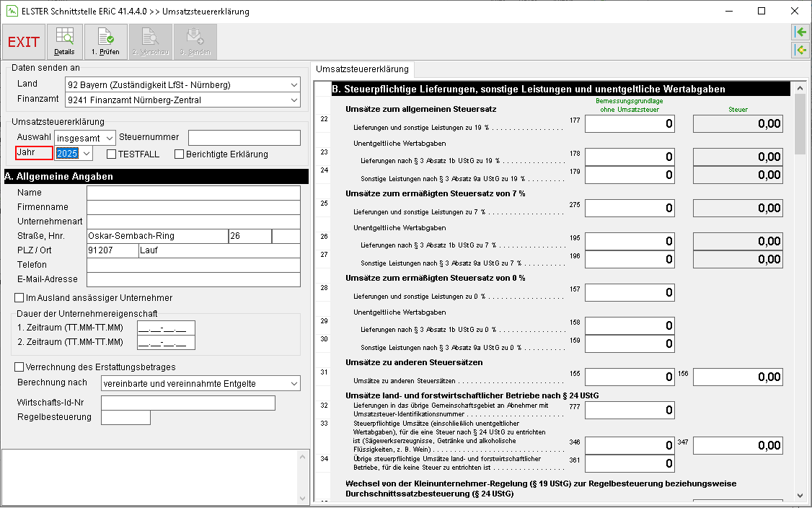Click the 3. Senden send icon
The image size is (812, 508).
click(x=195, y=41)
